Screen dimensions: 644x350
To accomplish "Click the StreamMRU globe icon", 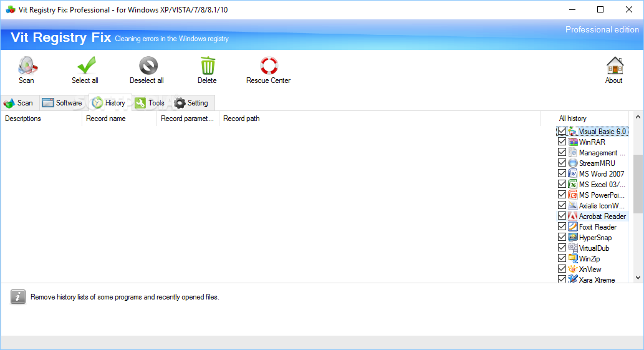I will (x=572, y=163).
